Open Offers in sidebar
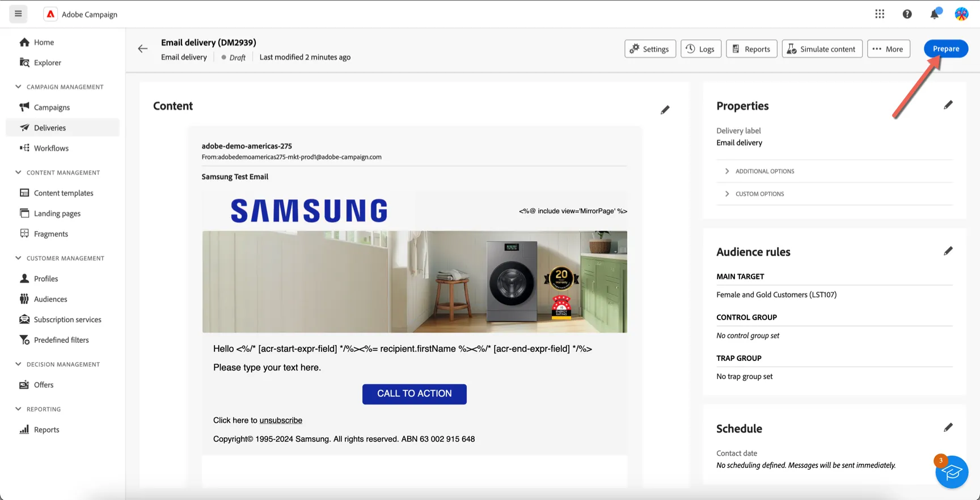980x500 pixels. 62,385
